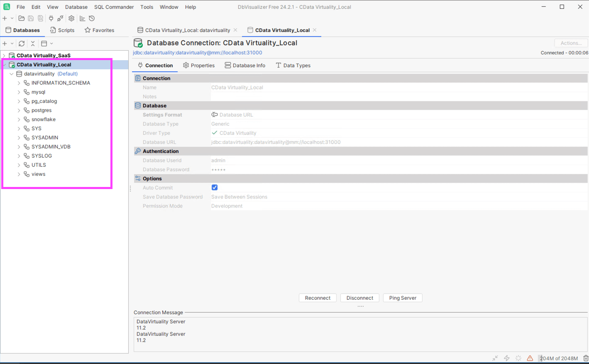Click the history clock icon in toolbar

pyautogui.click(x=92, y=18)
